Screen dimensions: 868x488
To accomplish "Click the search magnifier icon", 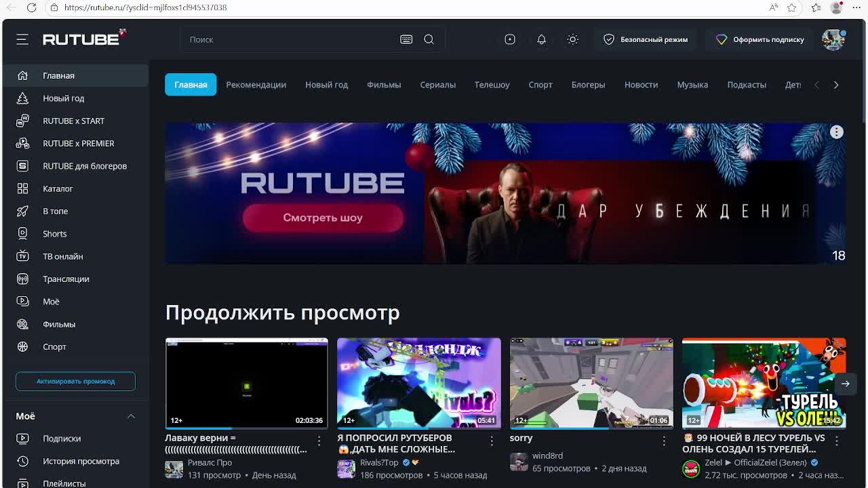I will (429, 39).
